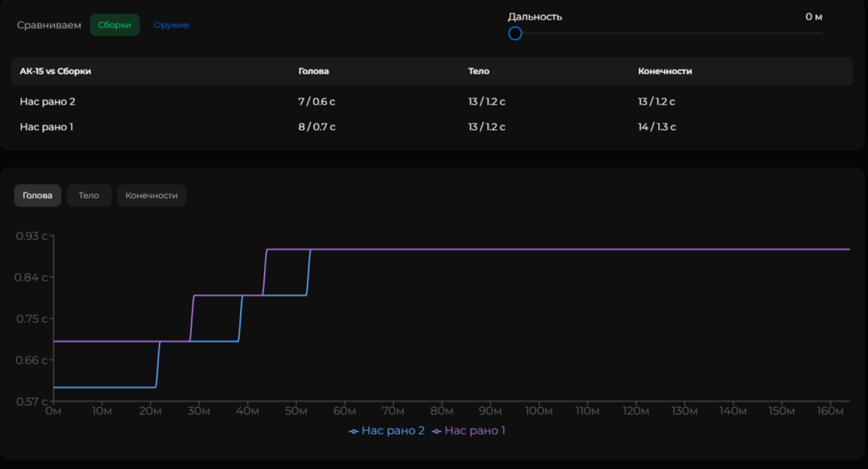Click the 14 / 1.3 с limbs value
The width and height of the screenshot is (868, 469).
coord(657,127)
